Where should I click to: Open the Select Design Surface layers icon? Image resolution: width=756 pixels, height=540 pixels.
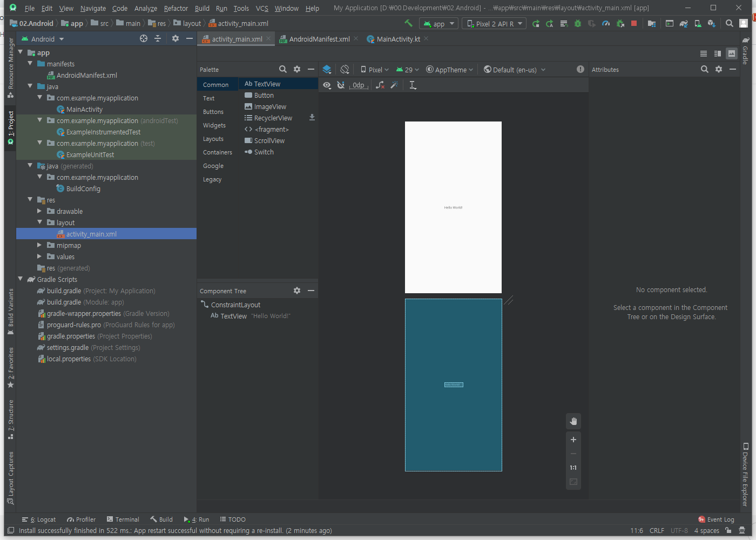pyautogui.click(x=327, y=69)
